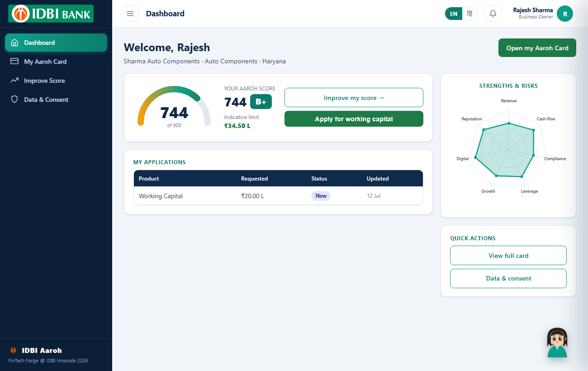588x371 pixels.
Task: Open the notifications bell
Action: (493, 14)
